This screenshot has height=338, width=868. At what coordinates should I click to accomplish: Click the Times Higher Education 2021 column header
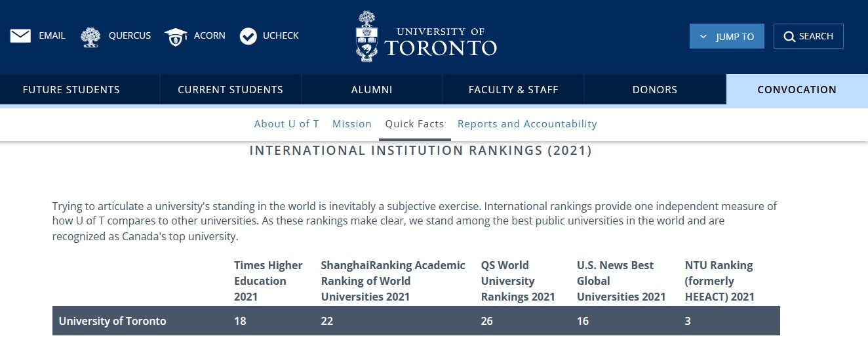(x=269, y=281)
